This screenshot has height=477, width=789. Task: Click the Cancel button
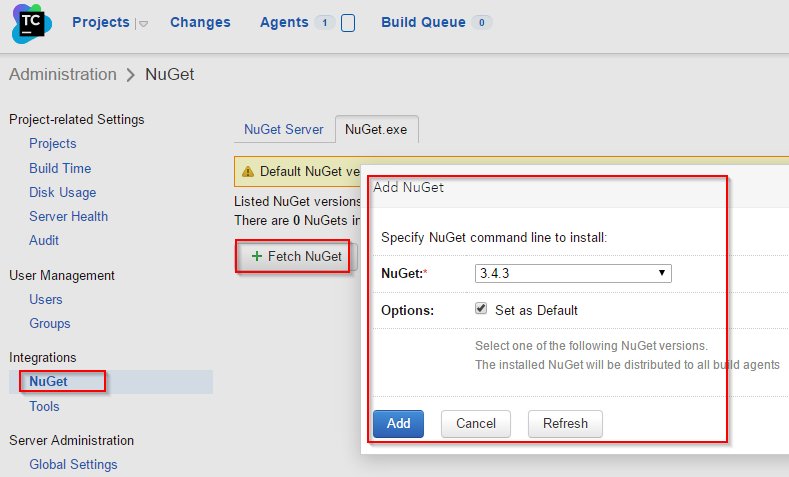tap(476, 424)
